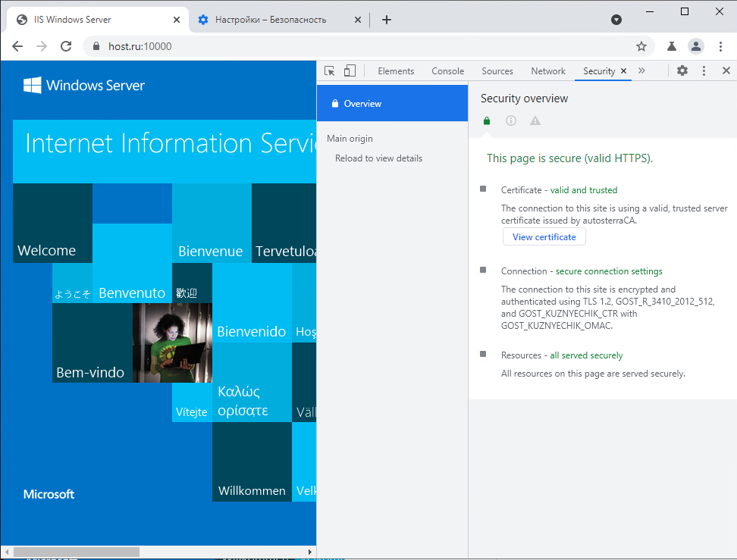Viewport: 737px width, 560px height.
Task: Click Internet Information Services banner
Action: tap(165, 152)
